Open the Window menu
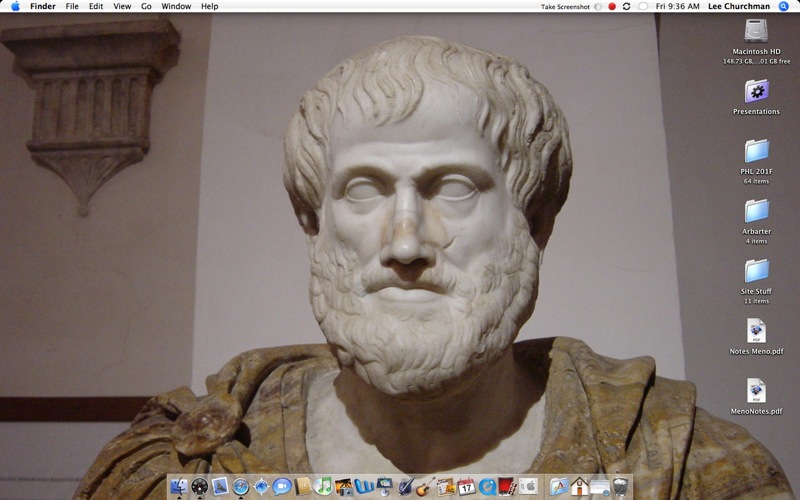The image size is (800, 500). coord(176,6)
